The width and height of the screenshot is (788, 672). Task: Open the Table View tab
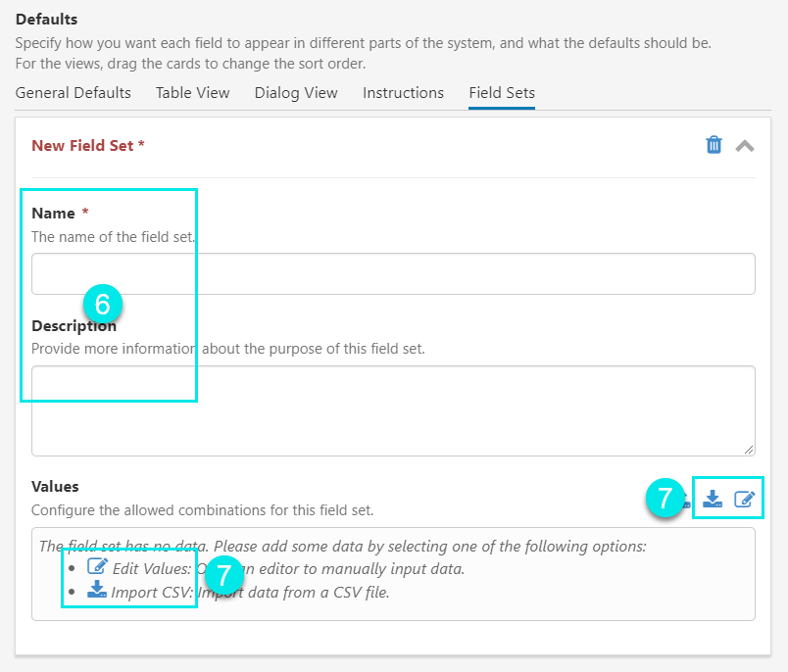pos(192,93)
